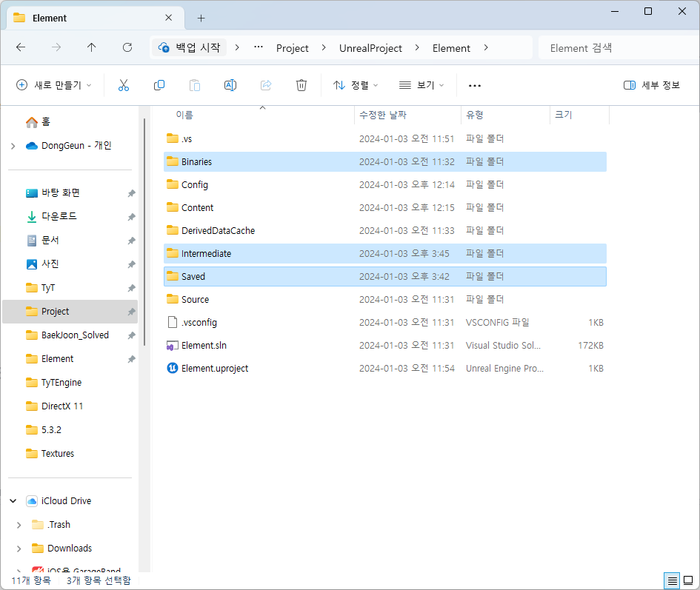Expand the DongGeun - 개인 OneDrive tree
700x590 pixels.
click(x=13, y=146)
